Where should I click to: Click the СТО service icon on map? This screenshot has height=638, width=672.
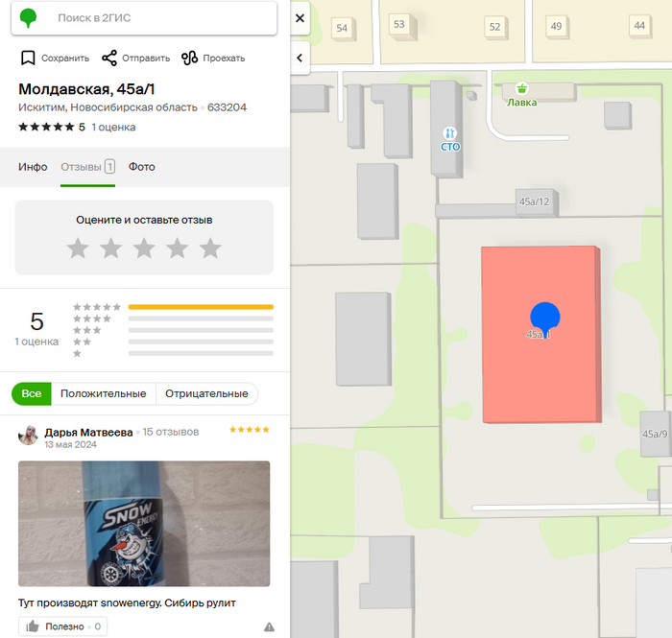[450, 132]
